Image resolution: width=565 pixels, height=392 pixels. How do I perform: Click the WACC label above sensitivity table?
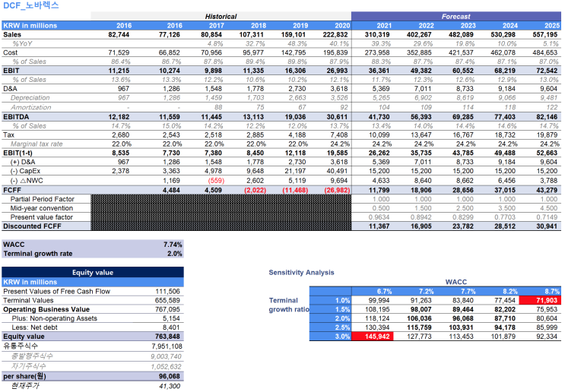click(x=455, y=282)
